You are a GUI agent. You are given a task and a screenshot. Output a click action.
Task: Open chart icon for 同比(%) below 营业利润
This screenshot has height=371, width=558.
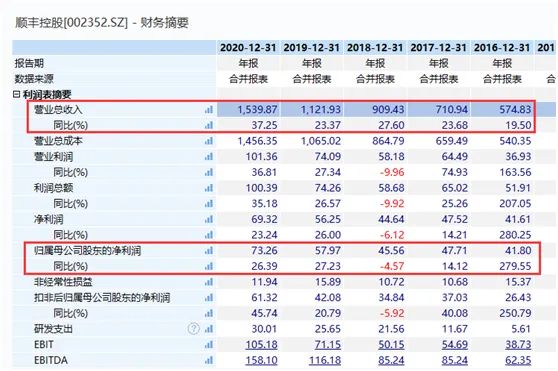click(x=209, y=173)
